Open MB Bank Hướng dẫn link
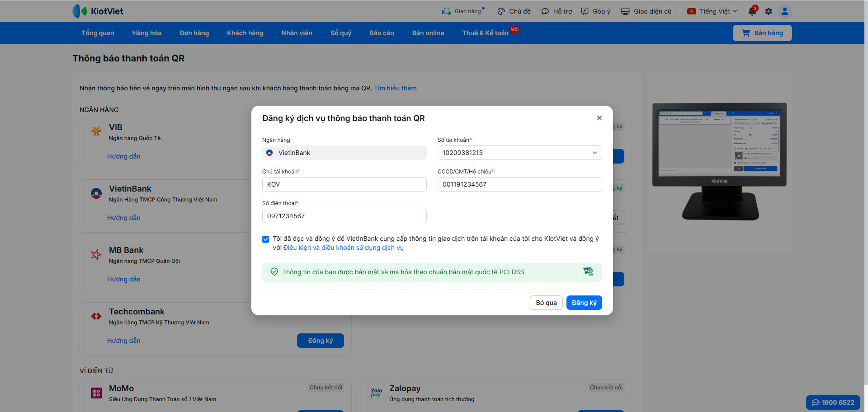 (x=124, y=279)
